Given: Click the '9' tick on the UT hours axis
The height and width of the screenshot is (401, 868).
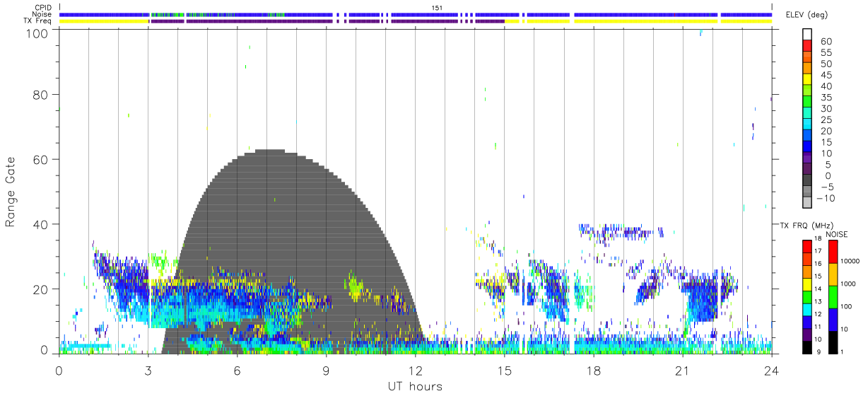Looking at the screenshot, I should coord(326,371).
